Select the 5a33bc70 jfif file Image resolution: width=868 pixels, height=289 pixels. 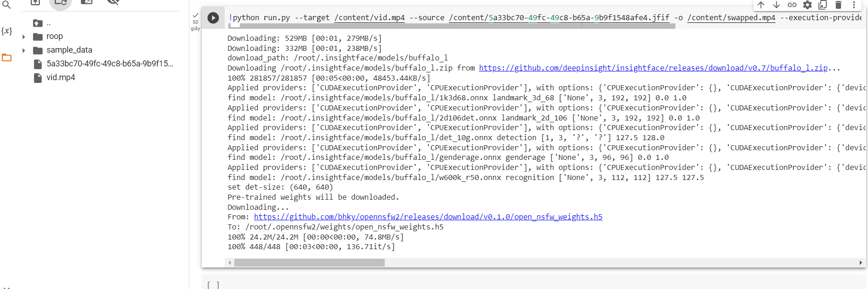click(109, 64)
